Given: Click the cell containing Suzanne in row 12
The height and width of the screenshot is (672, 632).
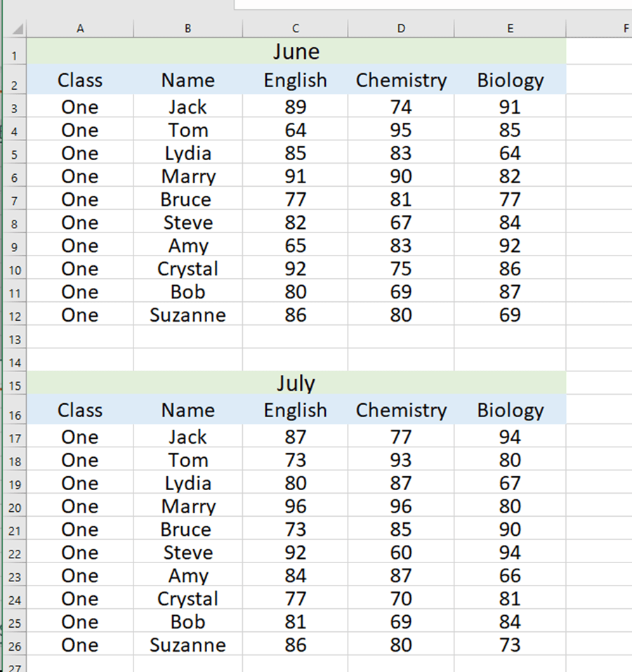Looking at the screenshot, I should click(x=187, y=315).
